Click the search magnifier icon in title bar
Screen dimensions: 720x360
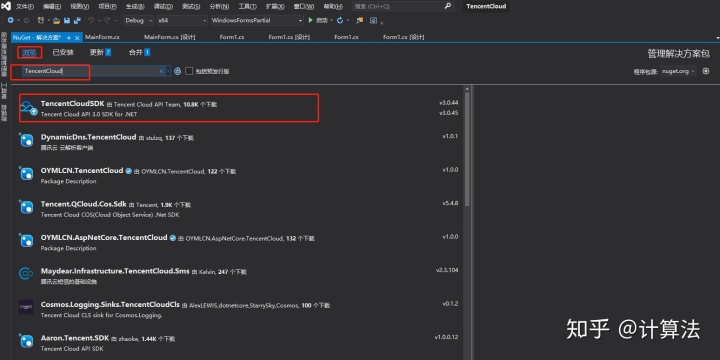448,6
